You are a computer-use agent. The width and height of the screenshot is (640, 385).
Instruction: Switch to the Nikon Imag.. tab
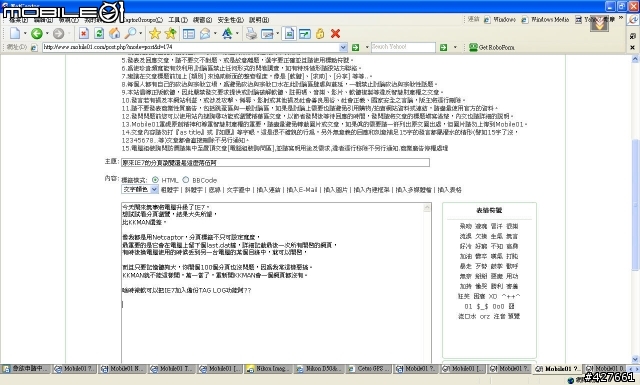[268, 369]
